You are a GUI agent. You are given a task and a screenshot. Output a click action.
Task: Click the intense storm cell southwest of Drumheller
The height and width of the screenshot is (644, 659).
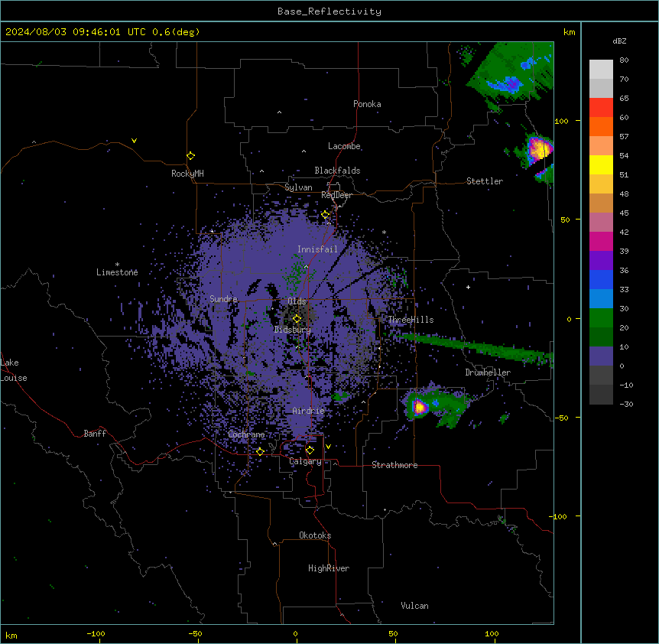coord(419,407)
